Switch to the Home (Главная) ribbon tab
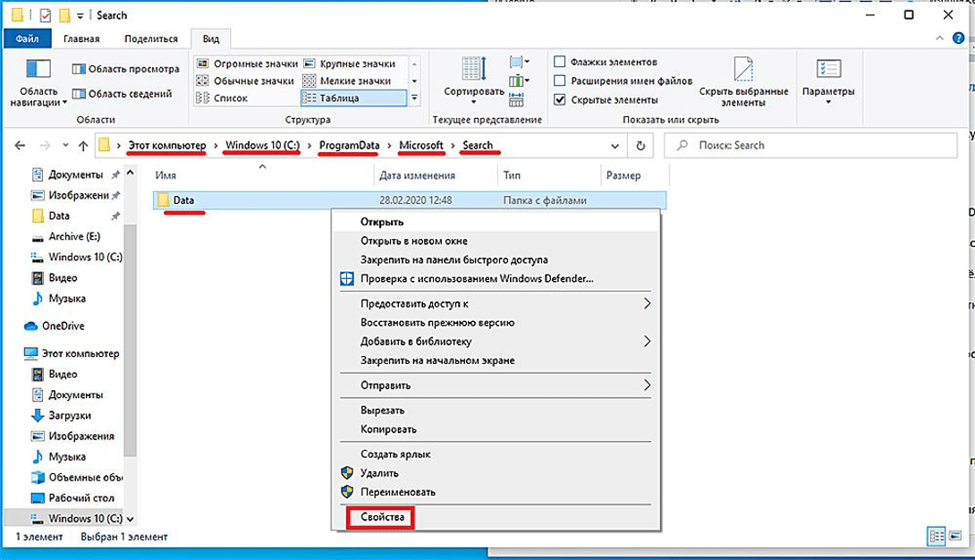The width and height of the screenshot is (975, 560). [x=81, y=39]
